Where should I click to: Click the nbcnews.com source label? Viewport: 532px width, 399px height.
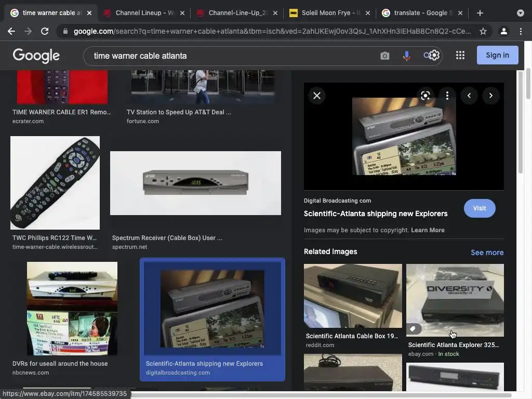(31, 373)
